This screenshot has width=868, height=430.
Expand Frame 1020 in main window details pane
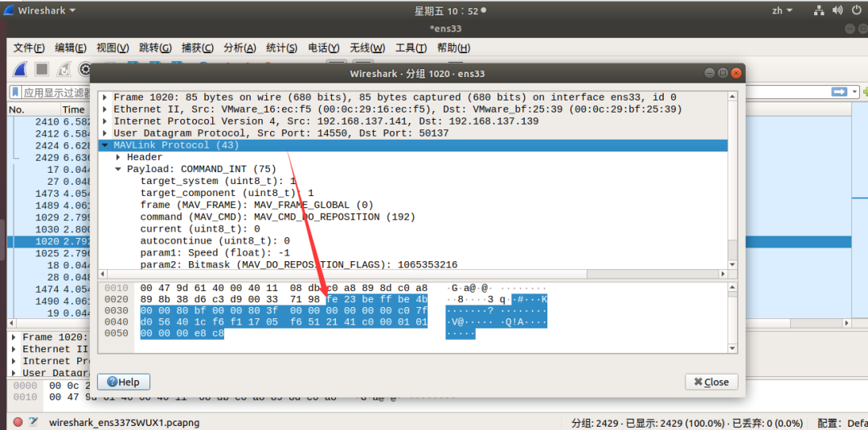pyautogui.click(x=14, y=337)
